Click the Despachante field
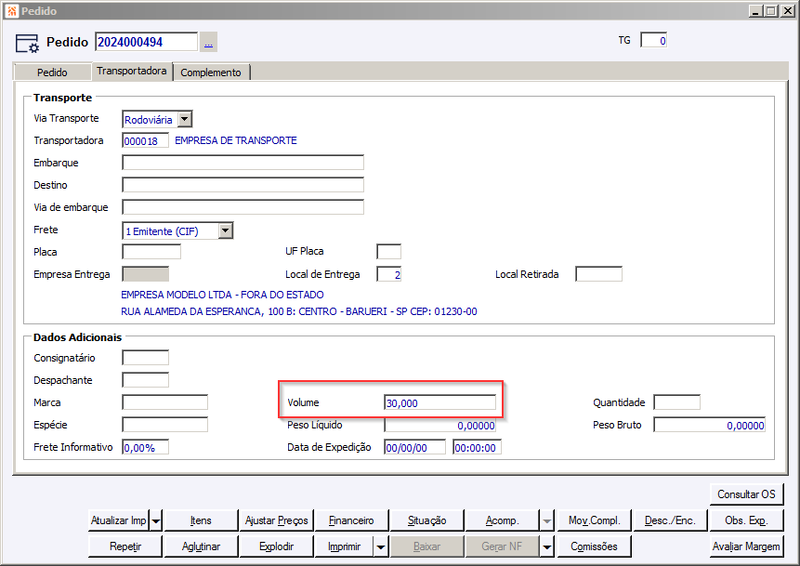The height and width of the screenshot is (566, 800). (x=145, y=380)
